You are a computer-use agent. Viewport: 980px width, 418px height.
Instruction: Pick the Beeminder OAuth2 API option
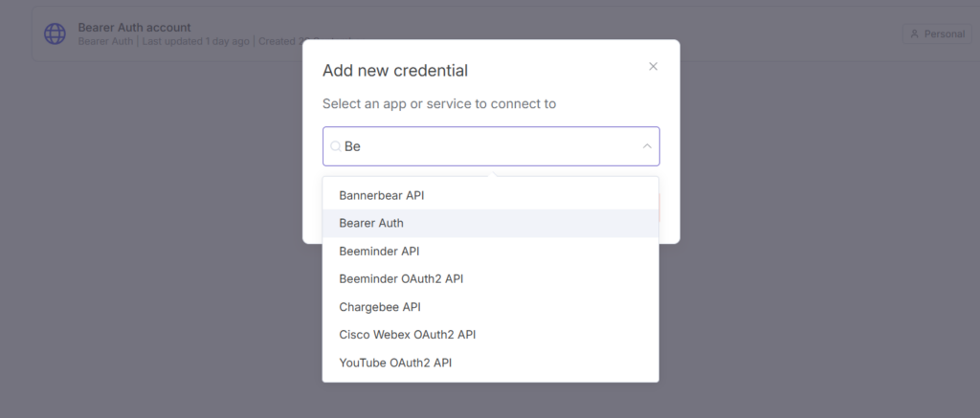[401, 278]
